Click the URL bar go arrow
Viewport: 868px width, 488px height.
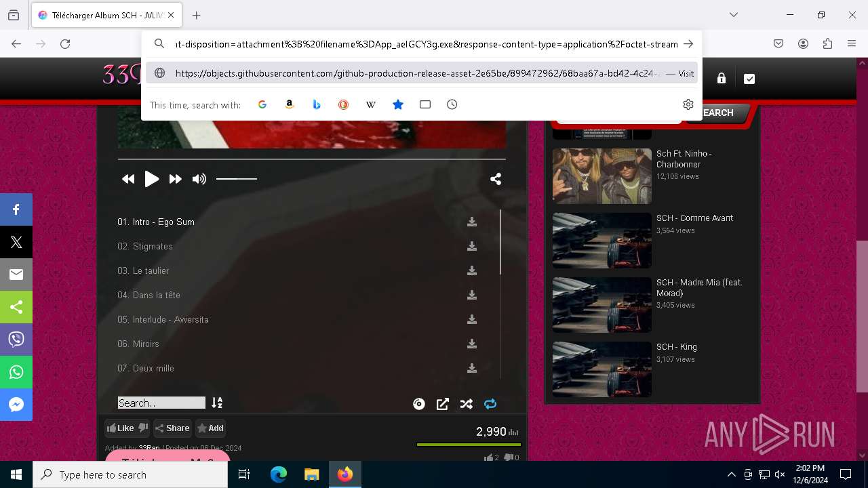[x=688, y=44]
